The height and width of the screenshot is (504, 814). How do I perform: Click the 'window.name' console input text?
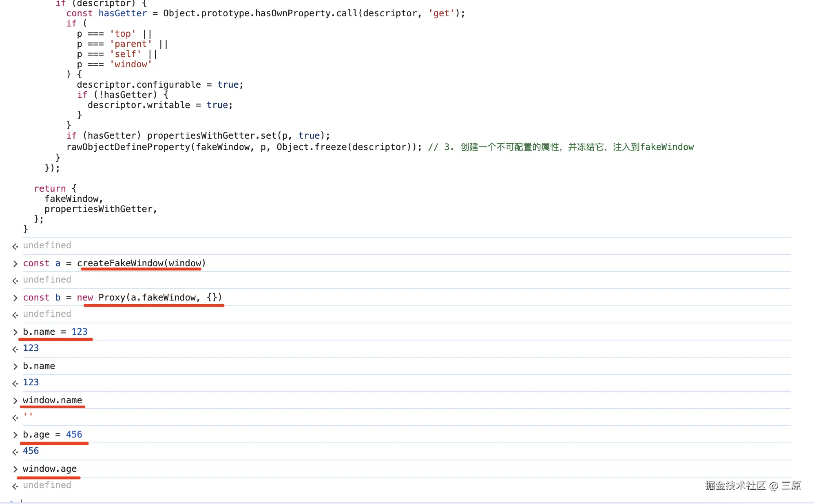(52, 400)
